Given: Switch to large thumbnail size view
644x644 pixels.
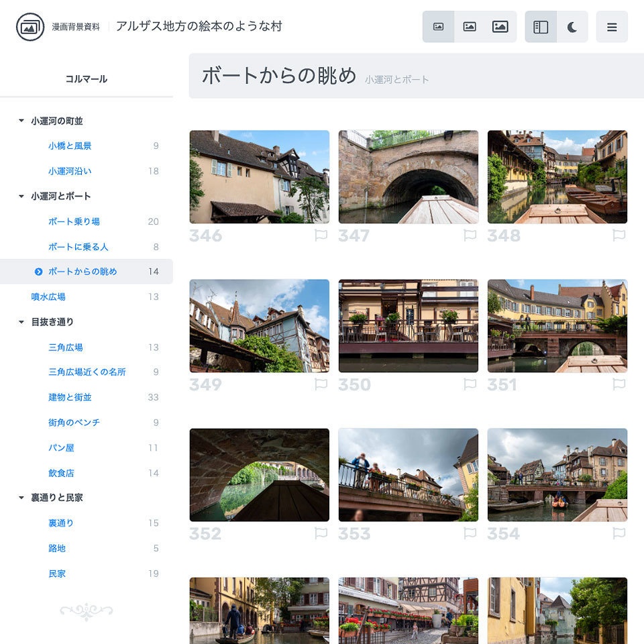Looking at the screenshot, I should pyautogui.click(x=500, y=26).
